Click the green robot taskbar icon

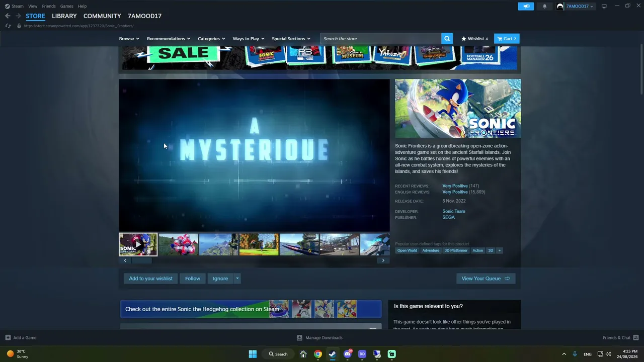point(392,354)
